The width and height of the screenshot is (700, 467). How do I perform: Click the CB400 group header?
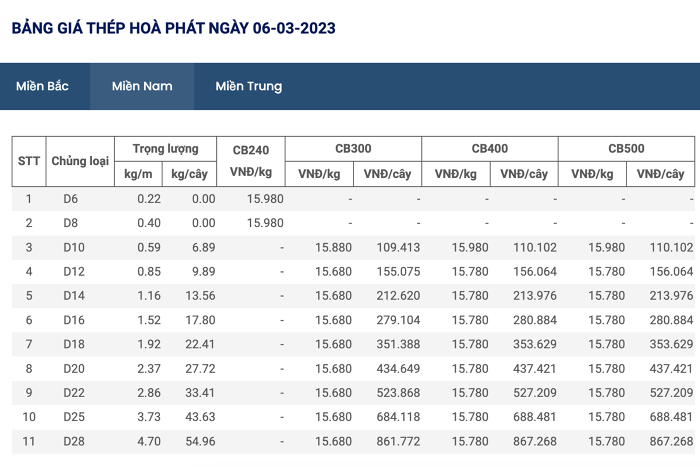click(x=490, y=149)
